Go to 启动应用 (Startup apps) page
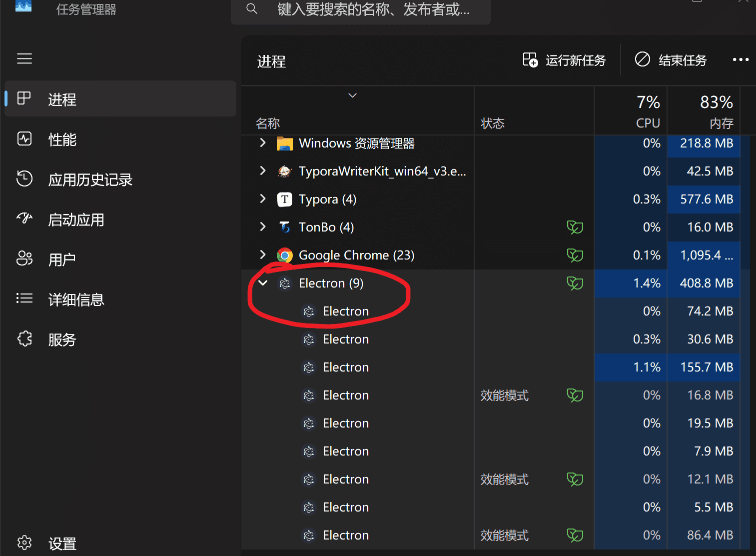 [120, 219]
